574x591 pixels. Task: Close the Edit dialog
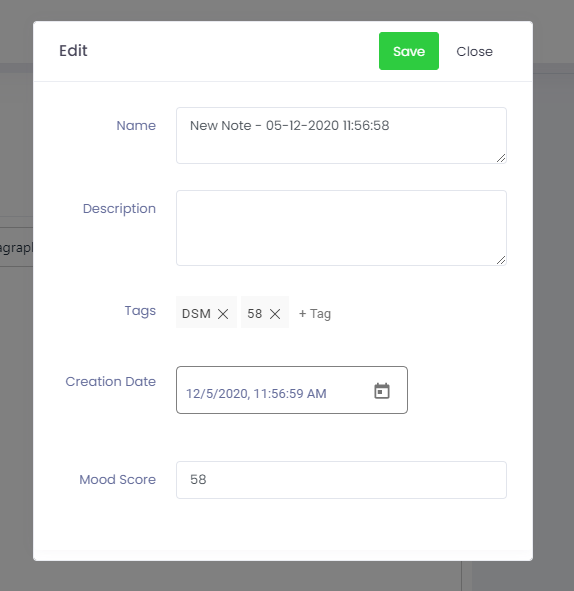475,52
